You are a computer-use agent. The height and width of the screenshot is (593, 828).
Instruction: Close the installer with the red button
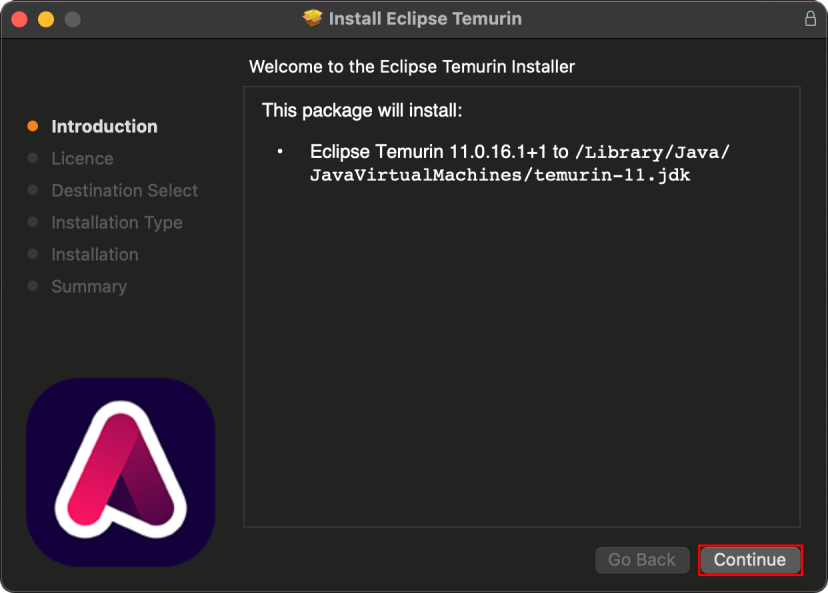[x=20, y=19]
